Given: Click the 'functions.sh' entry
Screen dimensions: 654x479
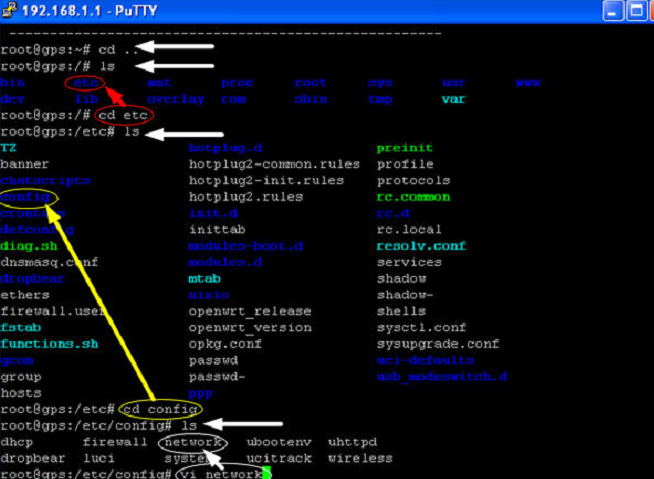Looking at the screenshot, I should (x=49, y=344).
